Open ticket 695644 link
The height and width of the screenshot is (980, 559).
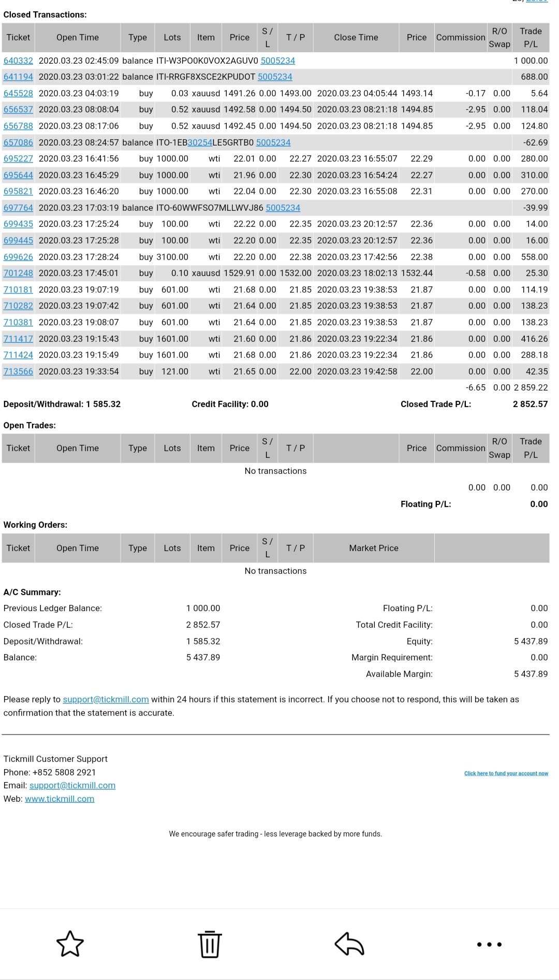[18, 175]
